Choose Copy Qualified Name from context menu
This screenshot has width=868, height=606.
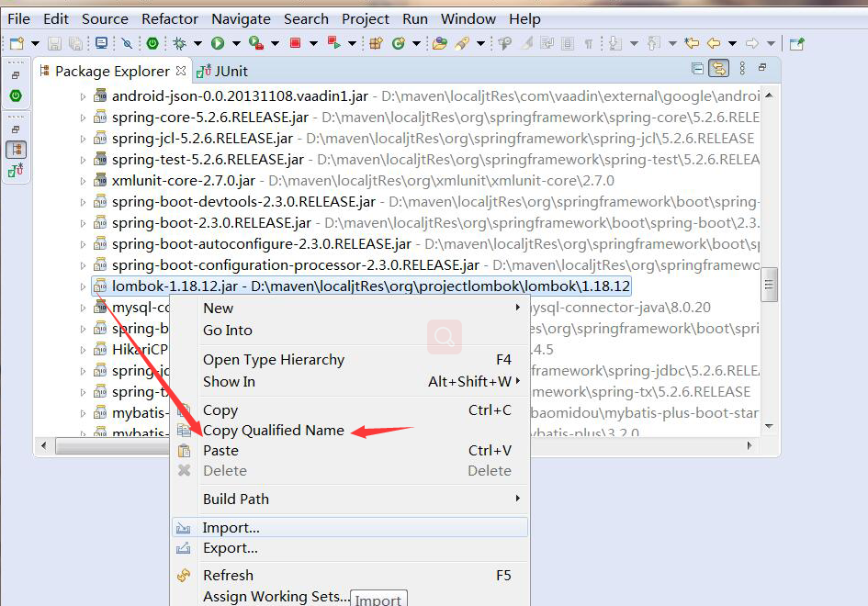(x=274, y=430)
